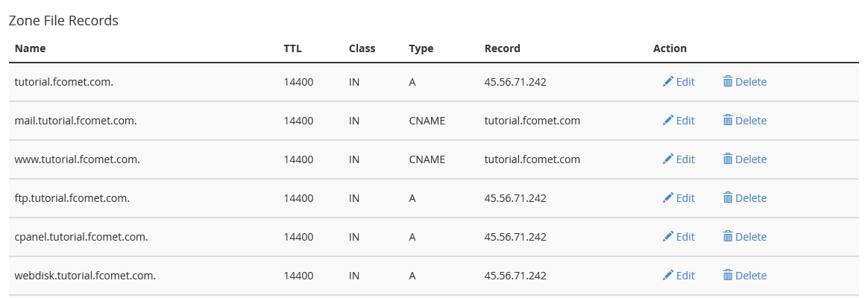Click trash icon for webdisk.tutorial.fcomet.com. record
This screenshot has width=868, height=298.
click(728, 276)
